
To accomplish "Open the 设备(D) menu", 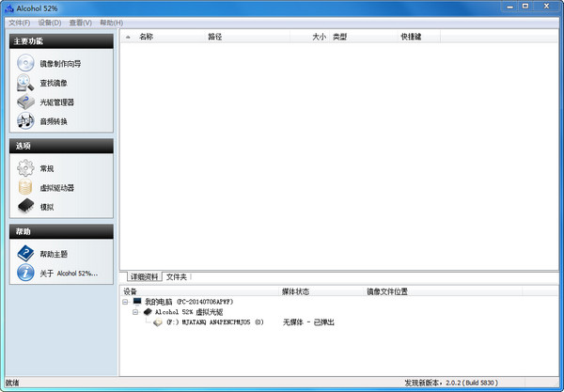I will [50, 22].
